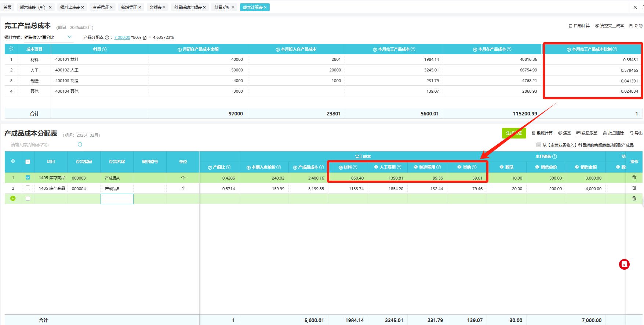Click the edit icon beside *80% rate
The image size is (644, 325).
145,38
